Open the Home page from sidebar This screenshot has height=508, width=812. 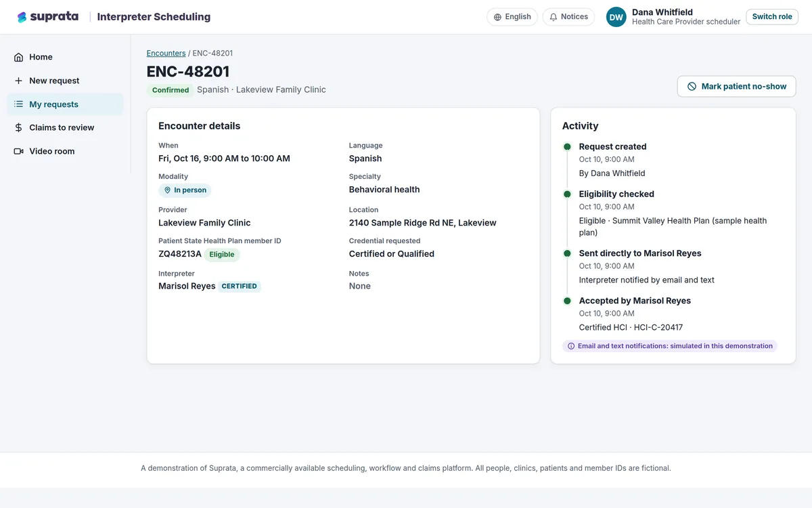[65, 58]
